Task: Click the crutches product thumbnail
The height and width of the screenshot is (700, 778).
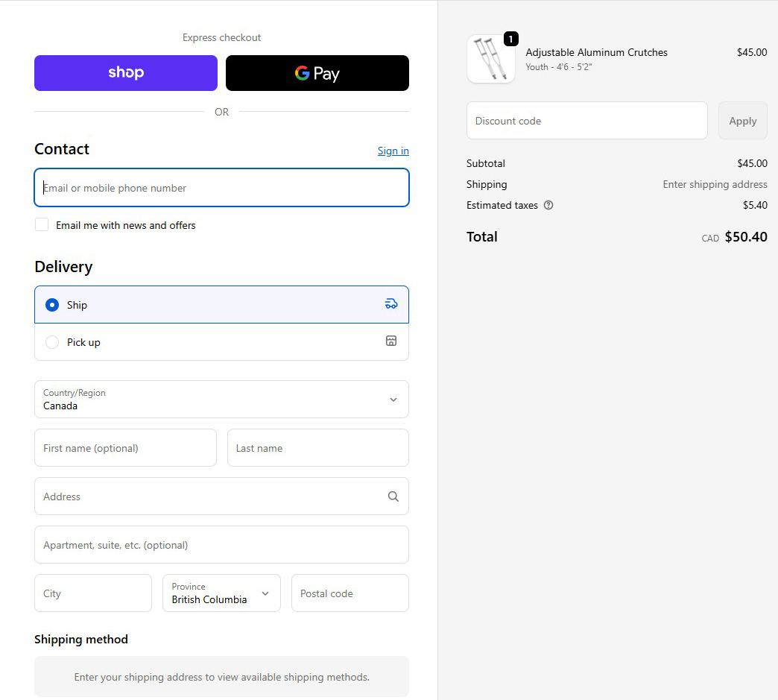Action: click(x=490, y=59)
